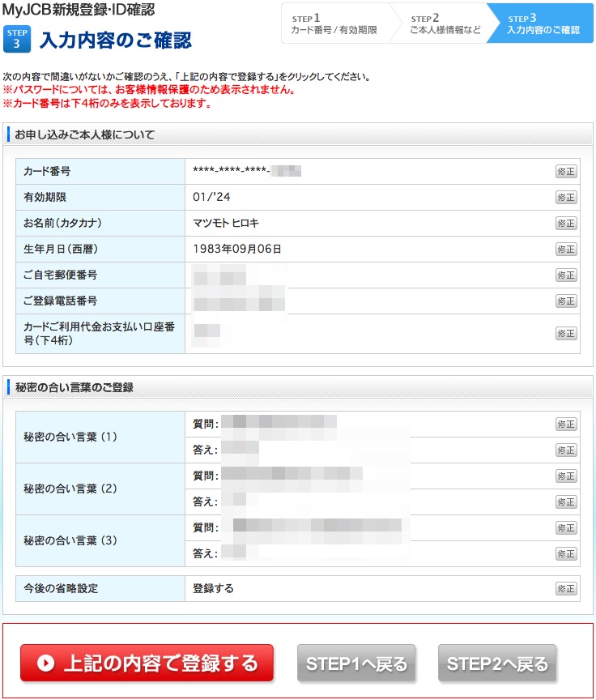Viewport: 596px width, 700px height.
Task: Edit the answer of 秘密の合い言葉 (1)
Action: 566,450
